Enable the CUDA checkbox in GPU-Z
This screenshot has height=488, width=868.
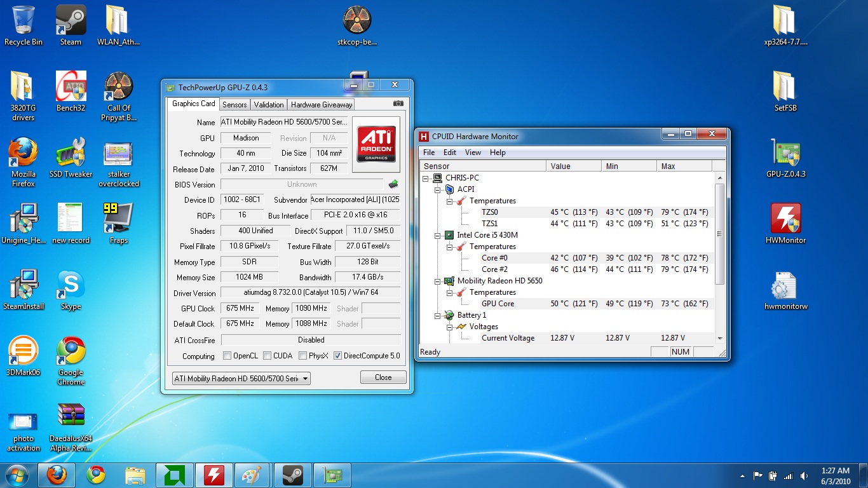click(268, 356)
